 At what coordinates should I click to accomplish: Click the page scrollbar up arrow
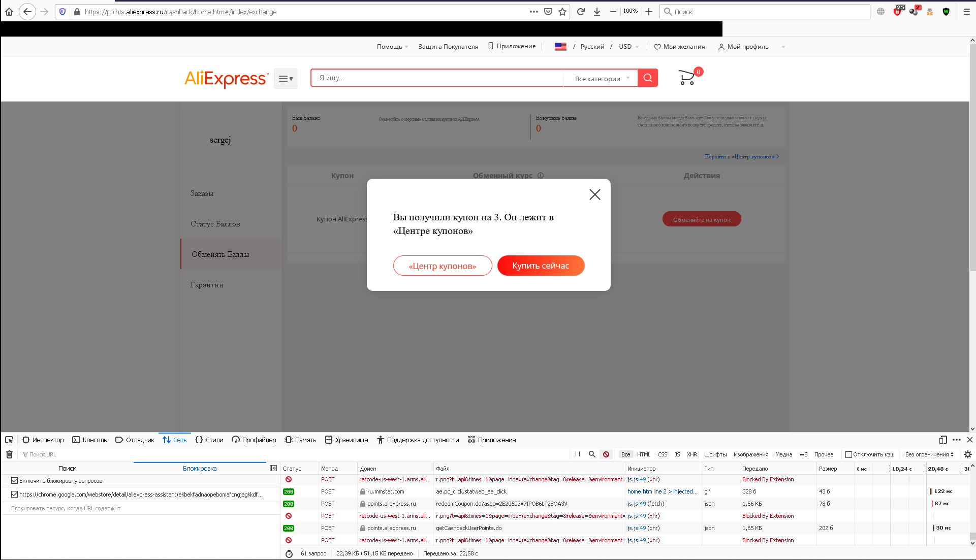pos(972,40)
